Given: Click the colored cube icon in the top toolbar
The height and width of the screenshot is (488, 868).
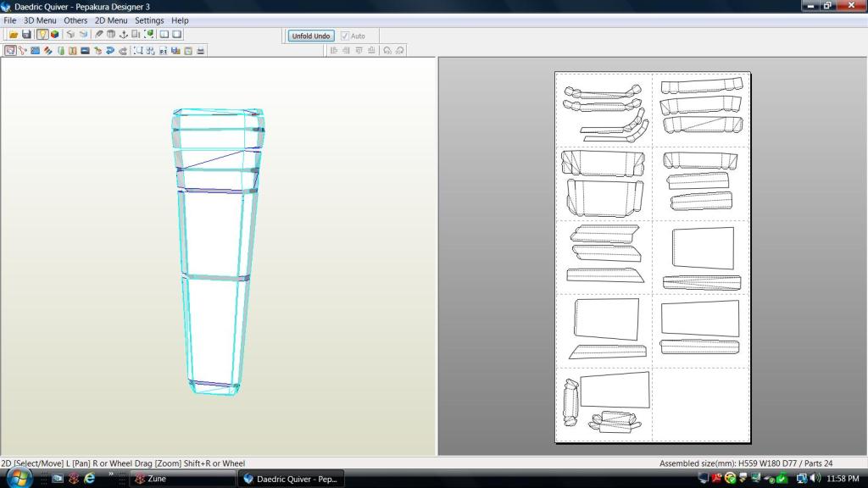Looking at the screenshot, I should (x=55, y=35).
